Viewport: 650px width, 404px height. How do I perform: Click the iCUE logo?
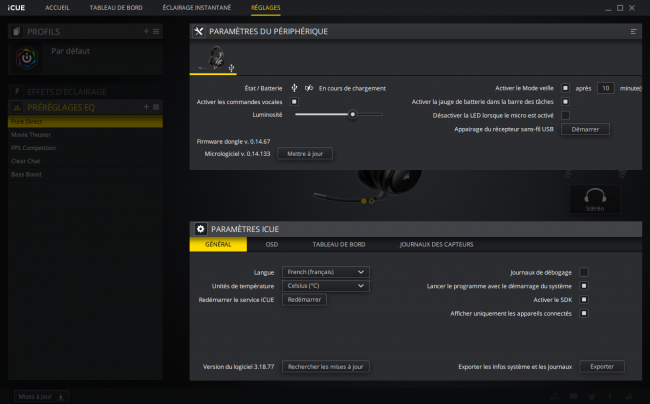point(16,7)
